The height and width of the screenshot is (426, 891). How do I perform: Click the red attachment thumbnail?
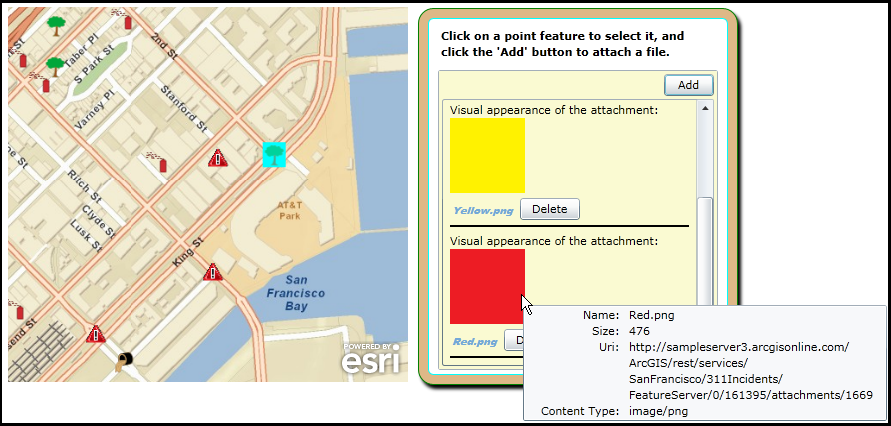click(x=487, y=286)
